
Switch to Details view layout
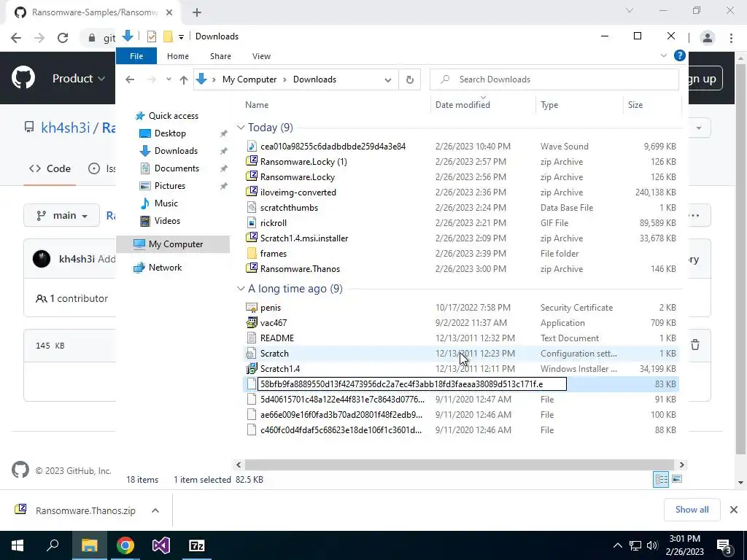pyautogui.click(x=661, y=479)
